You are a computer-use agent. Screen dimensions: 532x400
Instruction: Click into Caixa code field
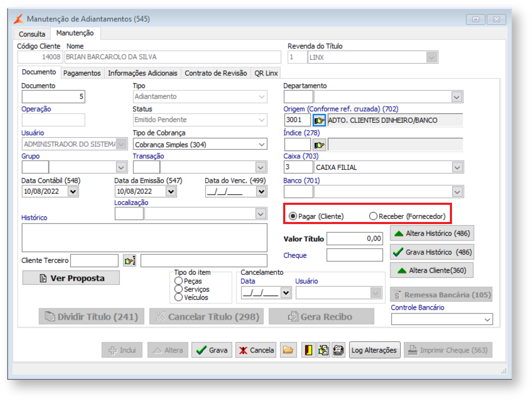click(299, 168)
